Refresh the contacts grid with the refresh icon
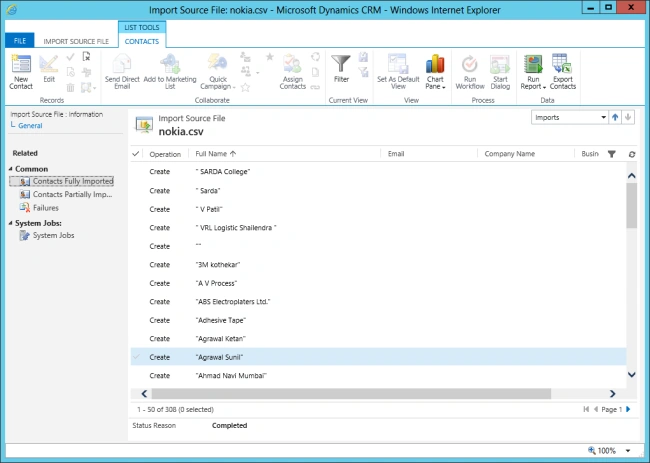Screen dimensions: 650x463 632,154
